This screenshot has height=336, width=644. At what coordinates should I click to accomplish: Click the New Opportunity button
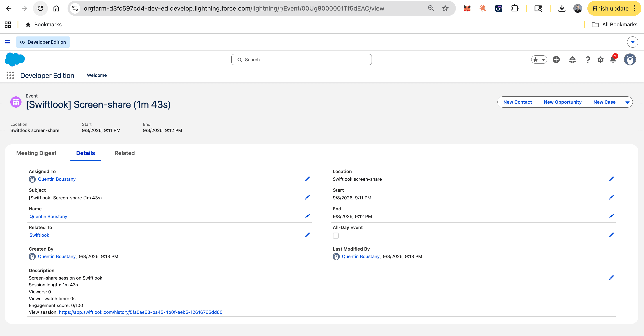562,102
